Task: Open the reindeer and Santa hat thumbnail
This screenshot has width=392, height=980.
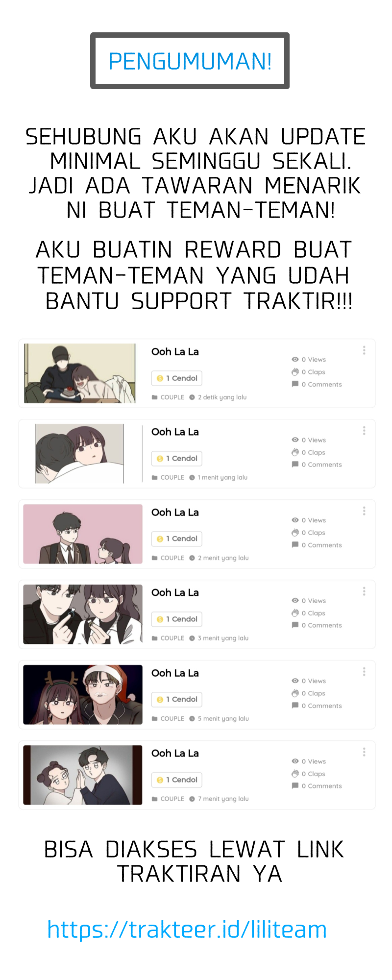Action: tap(83, 695)
